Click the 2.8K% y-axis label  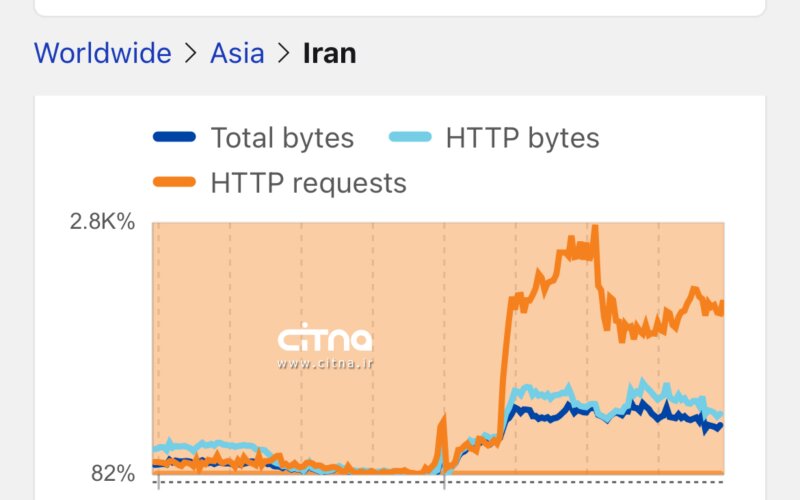point(102,221)
